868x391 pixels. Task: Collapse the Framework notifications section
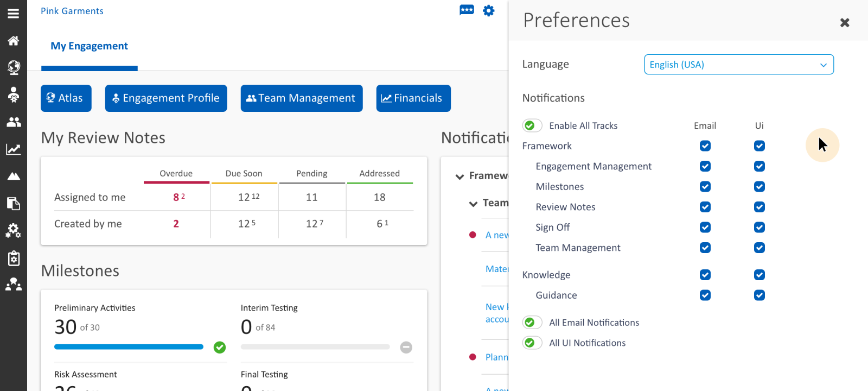point(459,176)
